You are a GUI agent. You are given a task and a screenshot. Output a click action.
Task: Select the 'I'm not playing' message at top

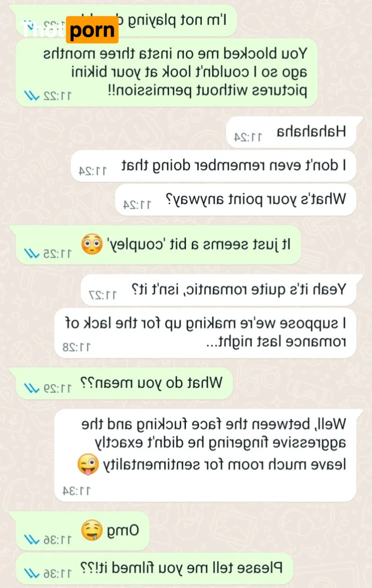point(123,20)
